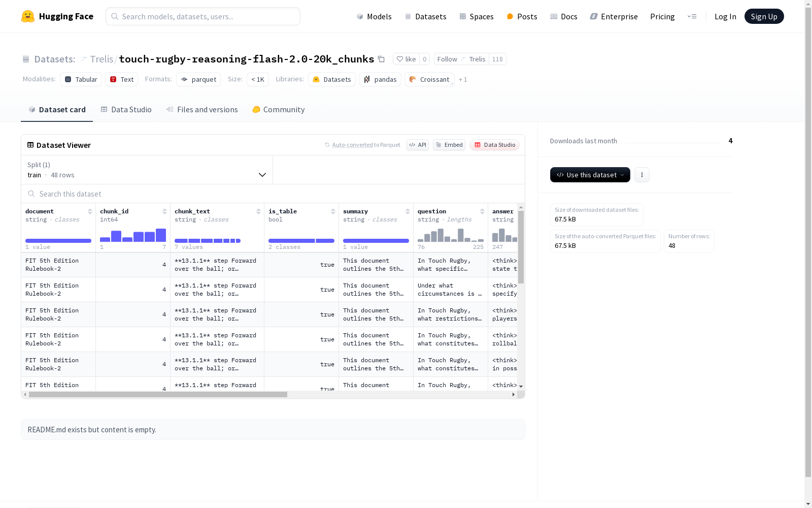The height and width of the screenshot is (508, 812).
Task: Open the Use this dataset dropdown
Action: point(590,175)
